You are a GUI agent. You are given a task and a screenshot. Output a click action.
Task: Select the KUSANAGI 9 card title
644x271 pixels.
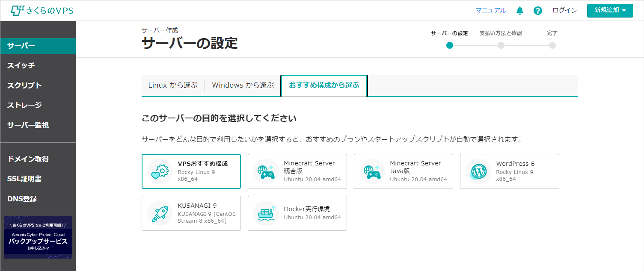(x=197, y=206)
